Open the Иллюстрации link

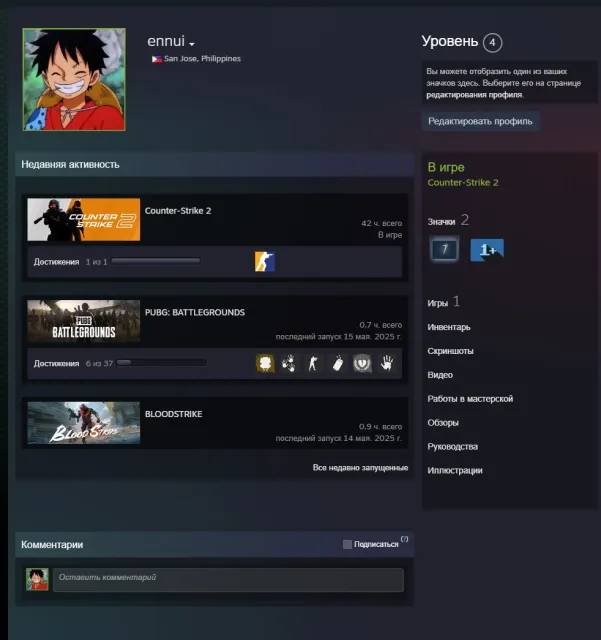[455, 470]
